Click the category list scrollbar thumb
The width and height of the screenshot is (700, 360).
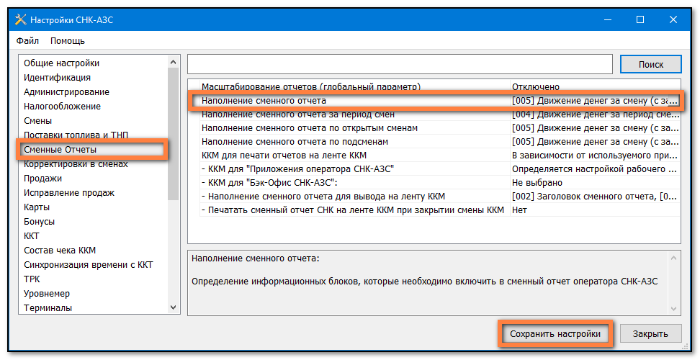174,134
